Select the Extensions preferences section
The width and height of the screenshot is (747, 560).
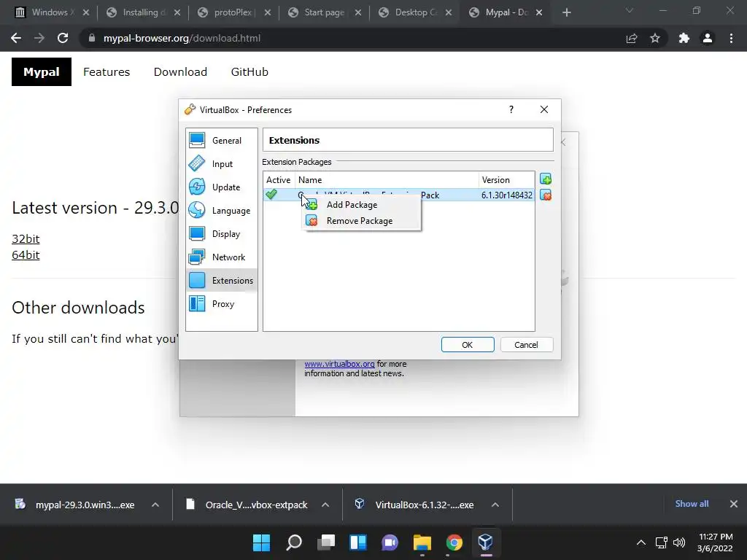[222, 281]
